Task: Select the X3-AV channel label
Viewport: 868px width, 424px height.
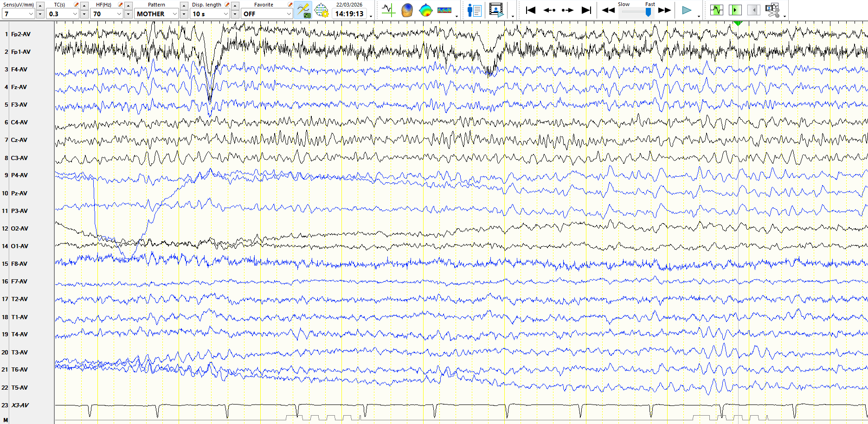Action: 20,405
